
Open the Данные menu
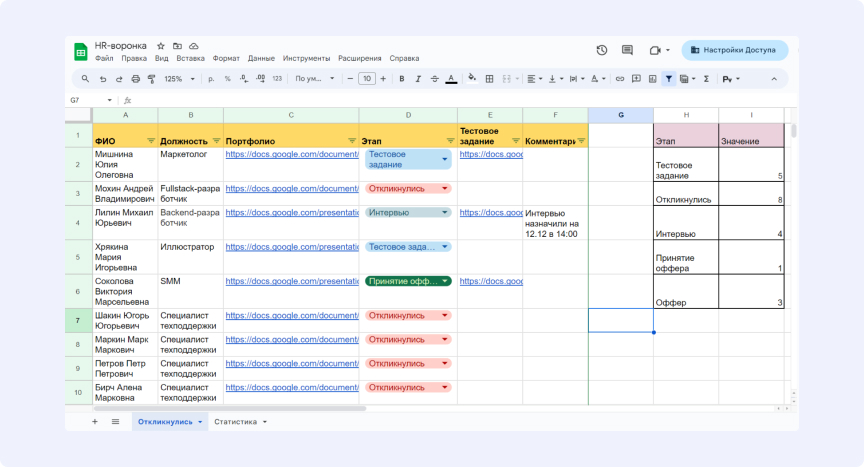pyautogui.click(x=261, y=58)
